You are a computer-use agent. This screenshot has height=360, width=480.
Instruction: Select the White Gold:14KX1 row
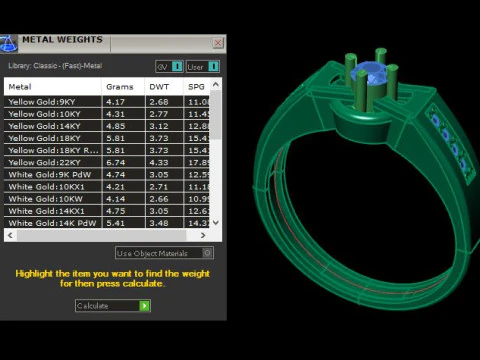[107, 211]
